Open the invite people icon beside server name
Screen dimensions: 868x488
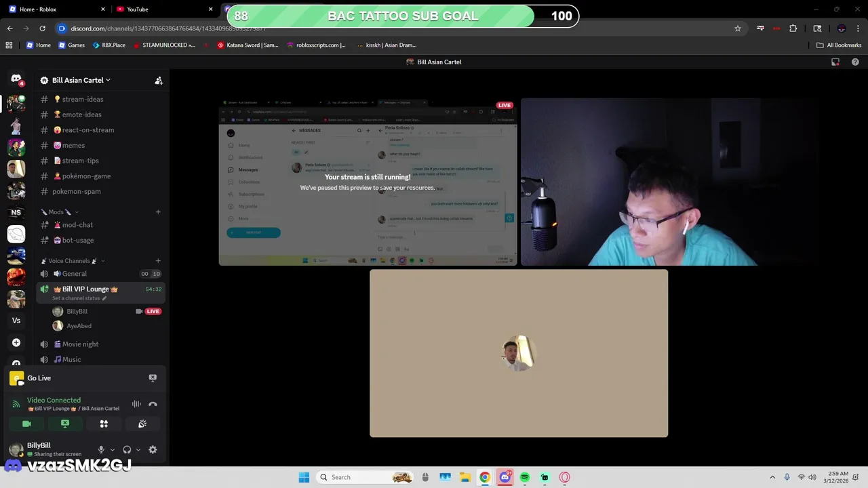159,80
